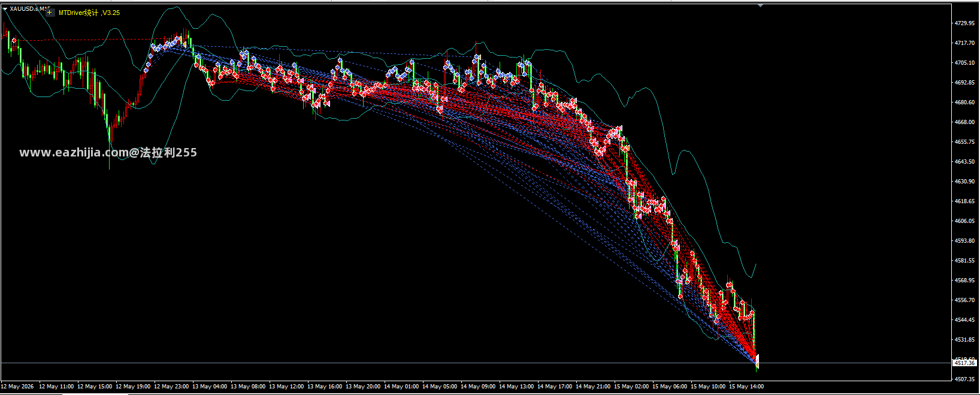The image size is (980, 395).
Task: Click the 12 May 15:00 time label
Action: click(x=95, y=387)
